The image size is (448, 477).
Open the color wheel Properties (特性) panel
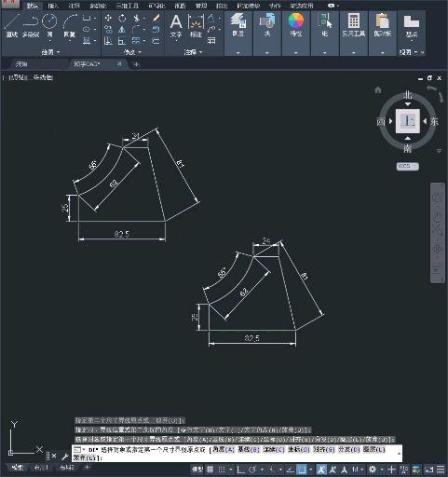296,25
